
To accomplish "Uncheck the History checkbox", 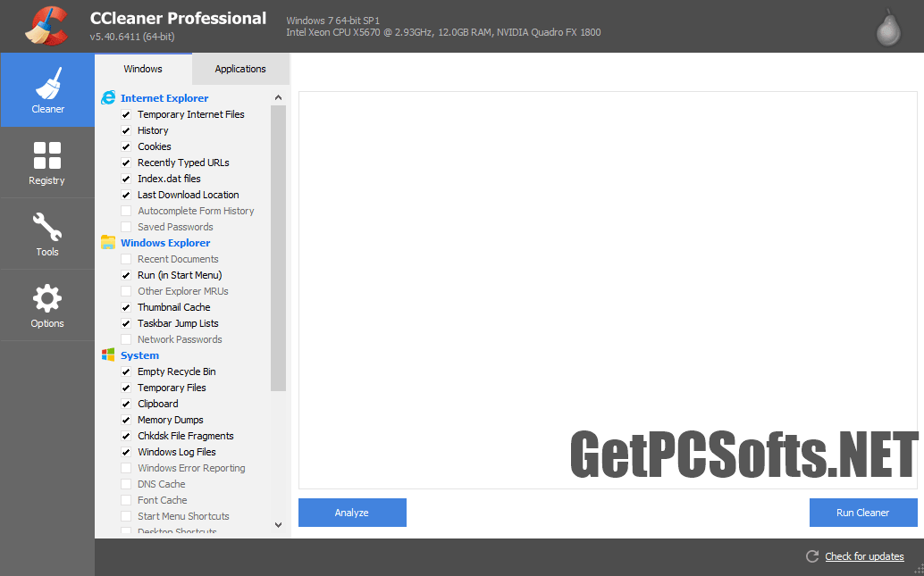I will pos(126,130).
